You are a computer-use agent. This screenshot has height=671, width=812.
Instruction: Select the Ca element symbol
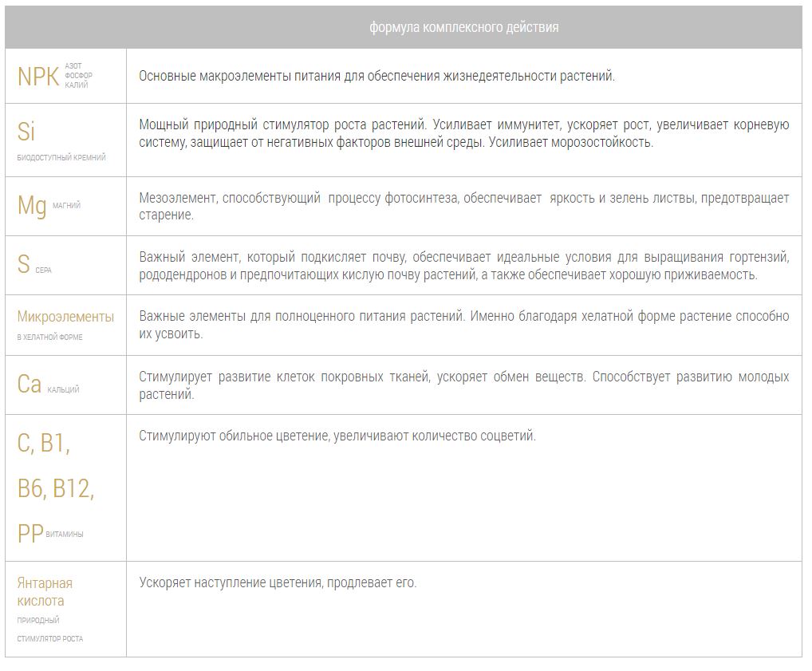tap(29, 385)
